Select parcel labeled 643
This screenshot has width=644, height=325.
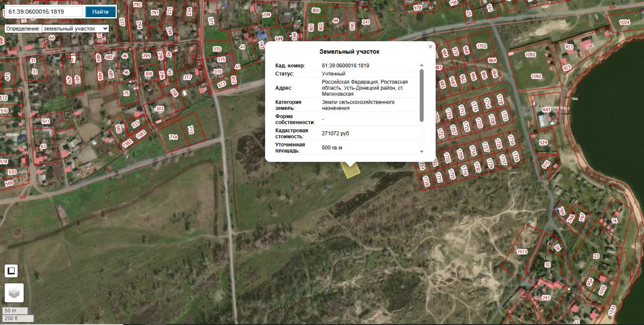[x=546, y=110]
